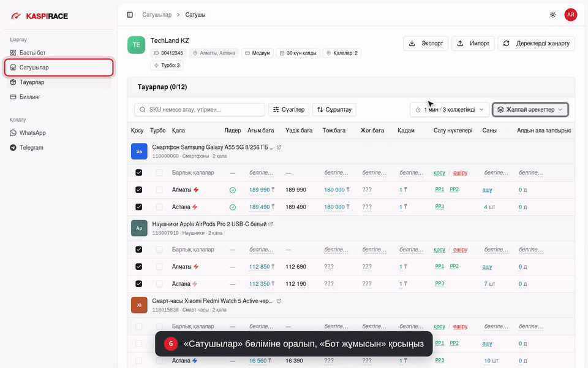This screenshot has width=588, height=368.
Task: Click the Сатушылар breadcrumb link
Action: point(157,15)
